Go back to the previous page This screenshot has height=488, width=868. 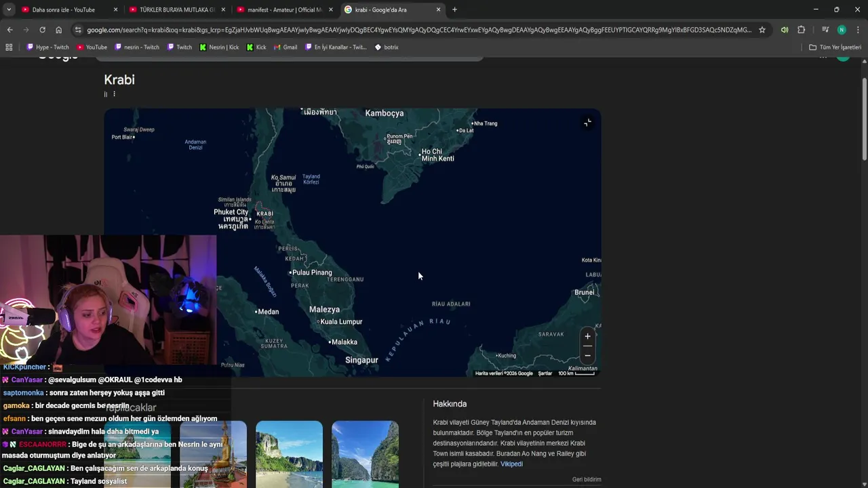click(x=9, y=30)
